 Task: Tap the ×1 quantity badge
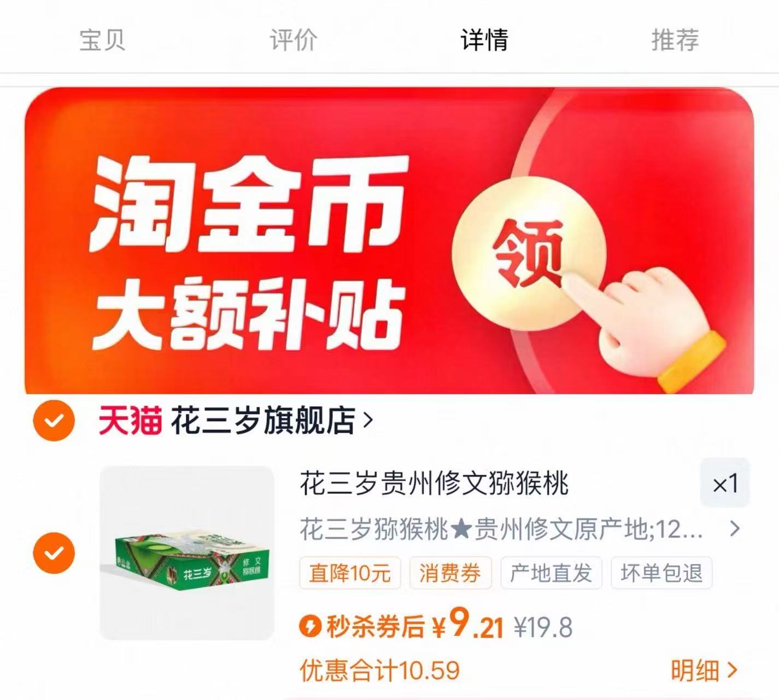click(x=725, y=483)
